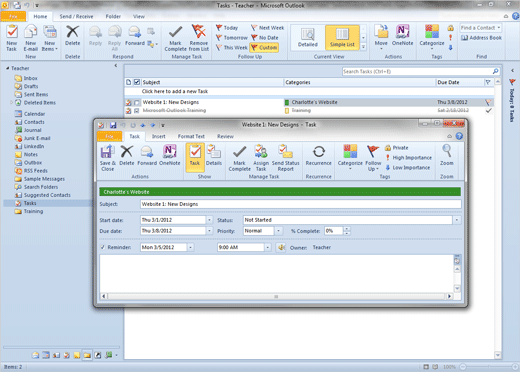Click Zoom in the task window ribbon
This screenshot has width=520, height=372.
[x=447, y=156]
